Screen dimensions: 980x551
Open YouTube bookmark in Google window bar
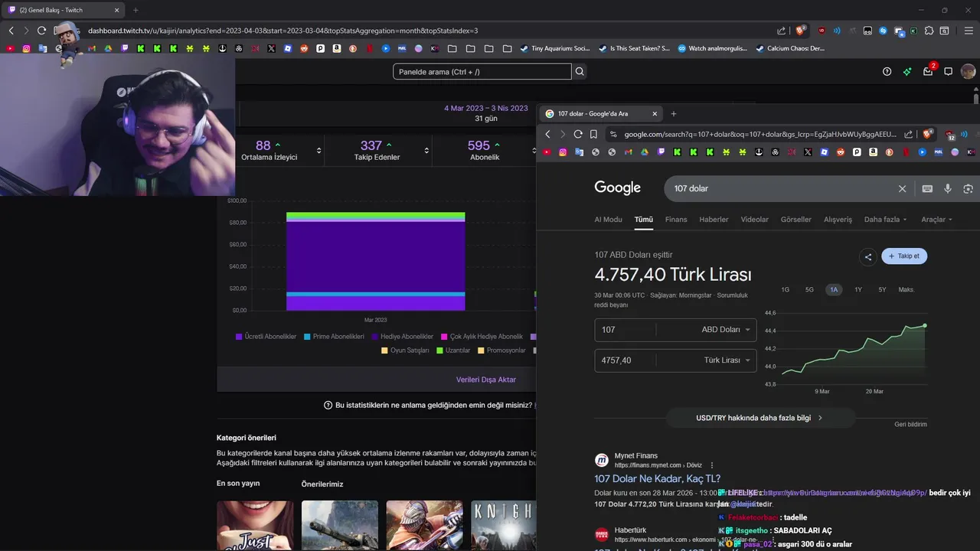point(546,152)
